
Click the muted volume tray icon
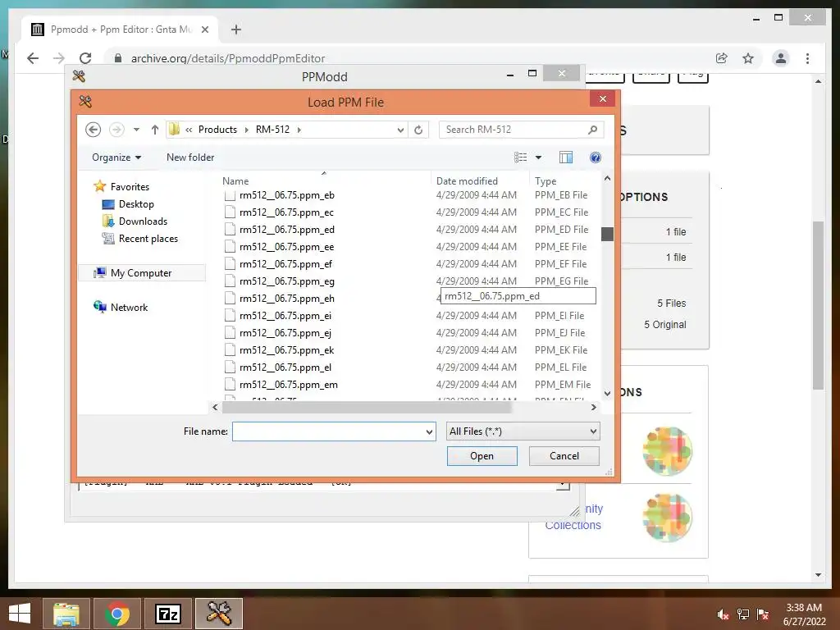click(723, 614)
